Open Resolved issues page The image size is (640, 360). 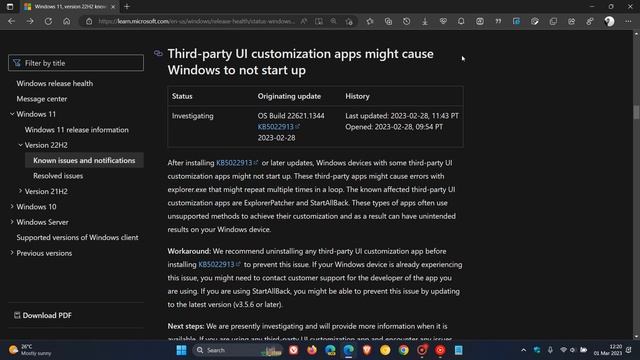(x=58, y=176)
